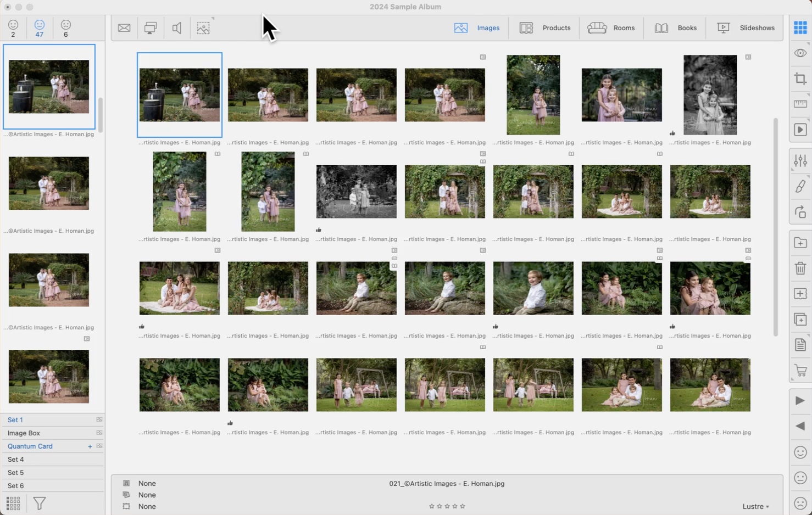The height and width of the screenshot is (515, 812).
Task: Click the envelope email icon
Action: click(124, 28)
